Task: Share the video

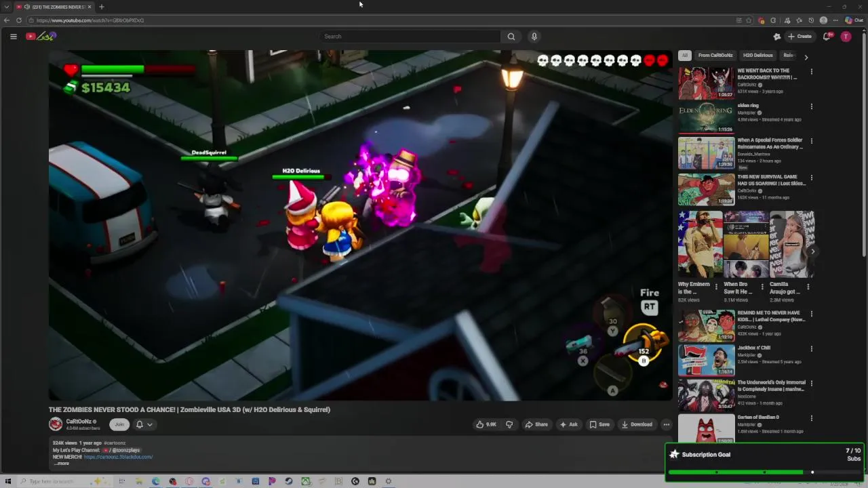Action: coord(536,424)
